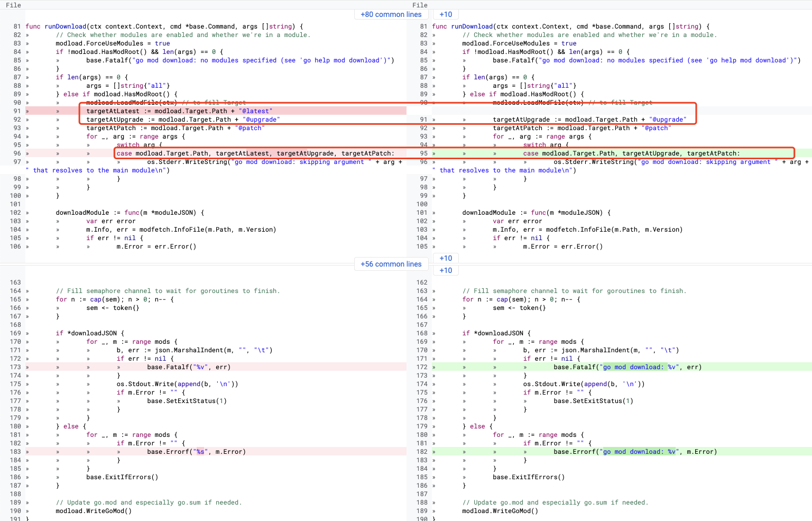The image size is (812, 521).
Task: Click the old case line containing targetAtLatest
Action: pyautogui.click(x=255, y=153)
